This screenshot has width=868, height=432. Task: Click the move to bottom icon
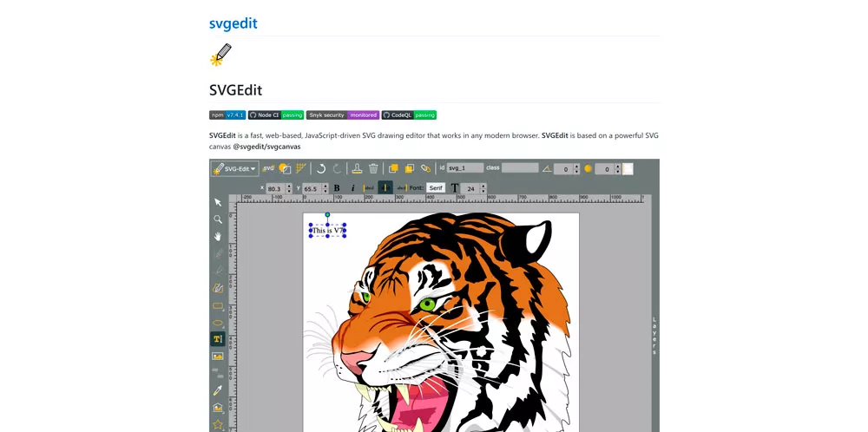tap(410, 168)
